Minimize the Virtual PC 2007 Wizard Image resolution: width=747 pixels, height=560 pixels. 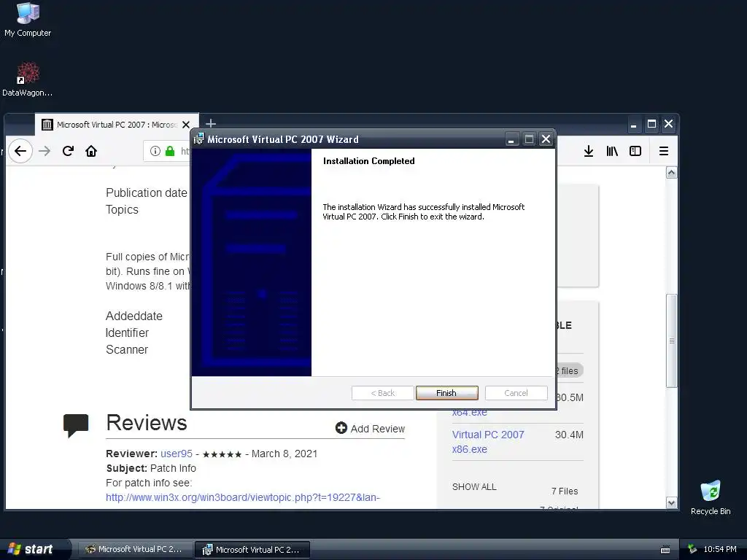(x=511, y=139)
